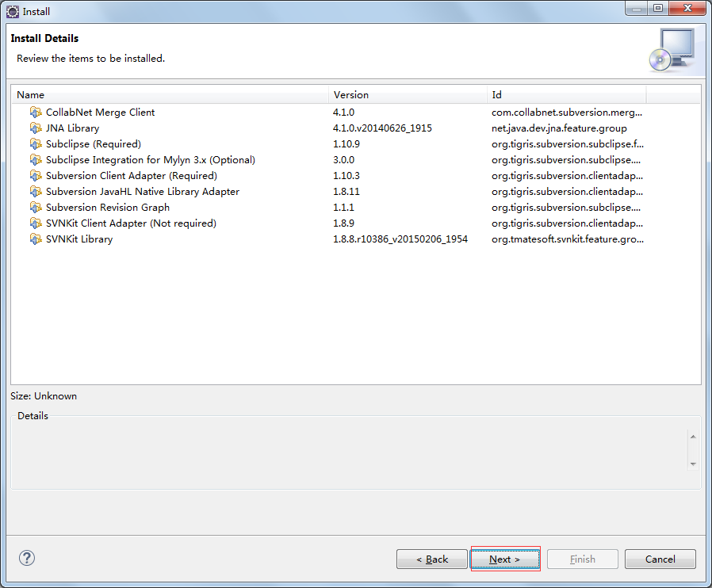The height and width of the screenshot is (588, 712).
Task: Click version 1.8.9 cell
Action: (344, 223)
